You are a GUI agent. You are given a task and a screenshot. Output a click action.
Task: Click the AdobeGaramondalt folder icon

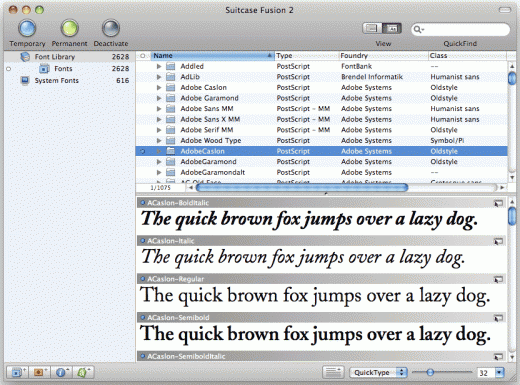tap(171, 173)
